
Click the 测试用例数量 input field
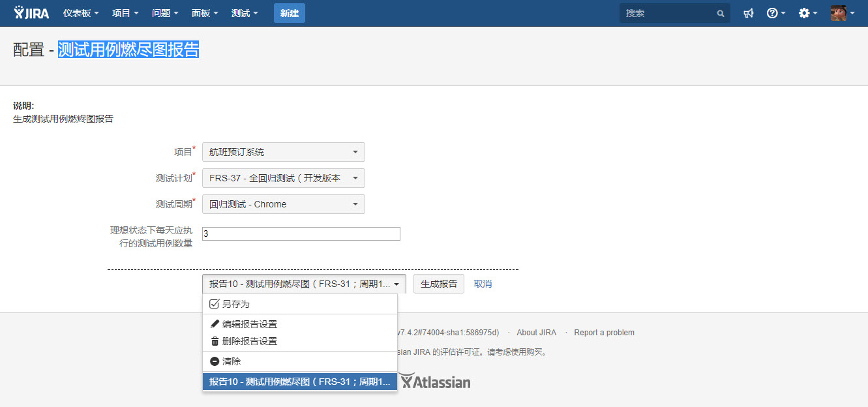[301, 234]
